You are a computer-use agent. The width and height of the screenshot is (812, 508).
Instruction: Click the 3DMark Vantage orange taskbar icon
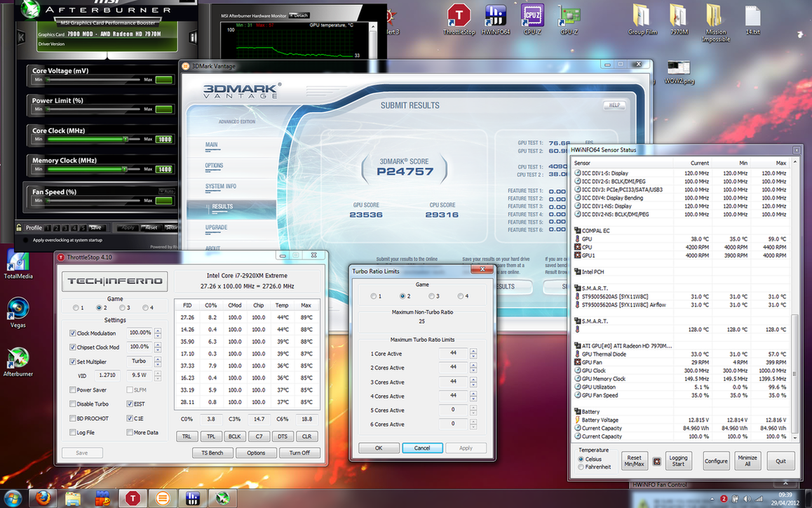click(x=163, y=499)
